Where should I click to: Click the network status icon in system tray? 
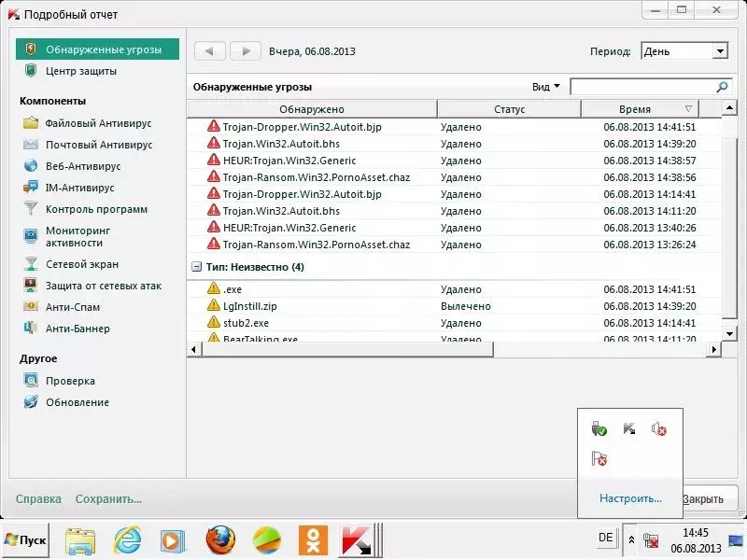pos(651,541)
